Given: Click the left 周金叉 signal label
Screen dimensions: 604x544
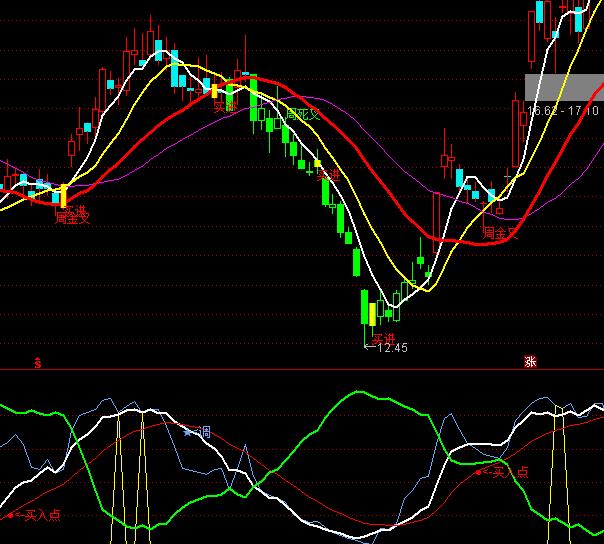Looking at the screenshot, I should pos(72,217).
